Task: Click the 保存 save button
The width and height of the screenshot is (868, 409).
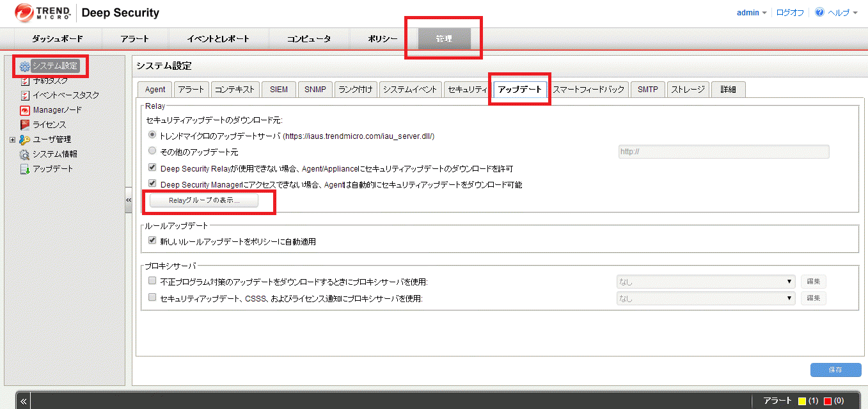Action: (x=835, y=370)
